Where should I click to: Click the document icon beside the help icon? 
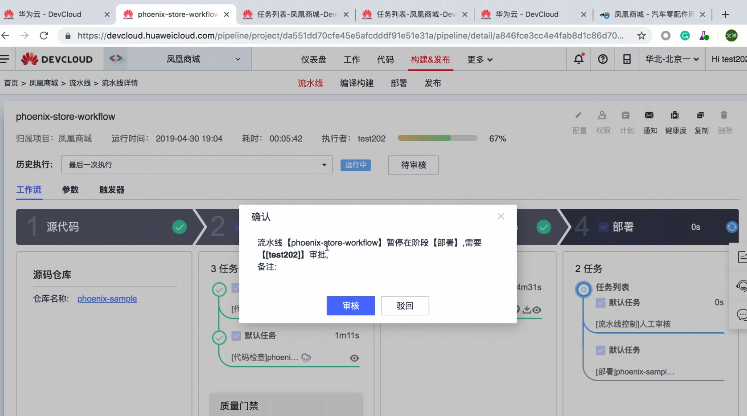tap(627, 59)
